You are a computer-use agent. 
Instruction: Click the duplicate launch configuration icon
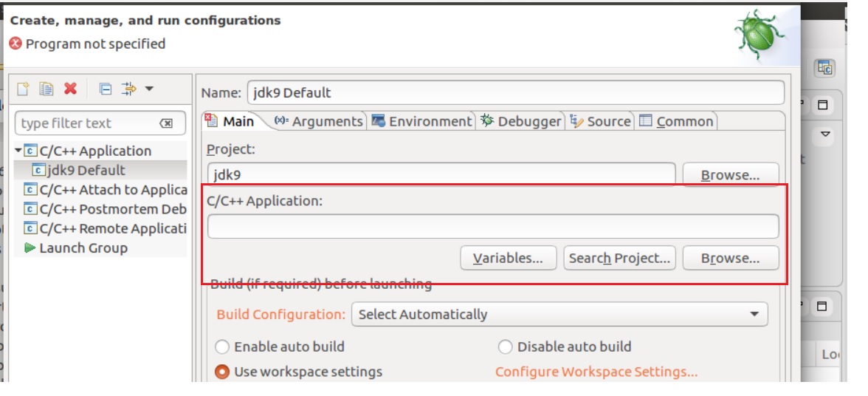pyautogui.click(x=46, y=89)
